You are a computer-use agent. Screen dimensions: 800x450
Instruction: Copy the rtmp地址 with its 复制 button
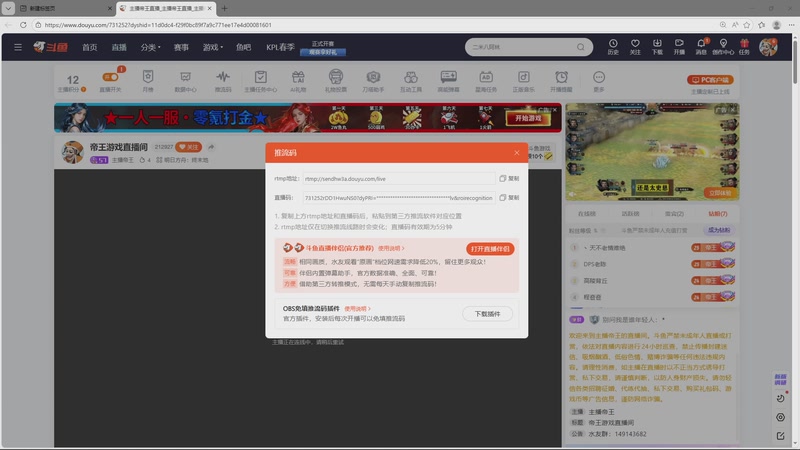509,179
